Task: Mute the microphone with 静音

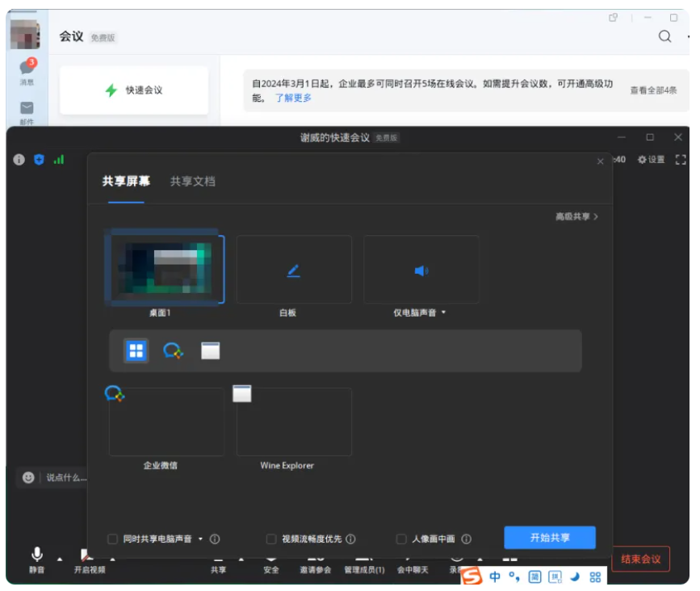Action: 36,560
